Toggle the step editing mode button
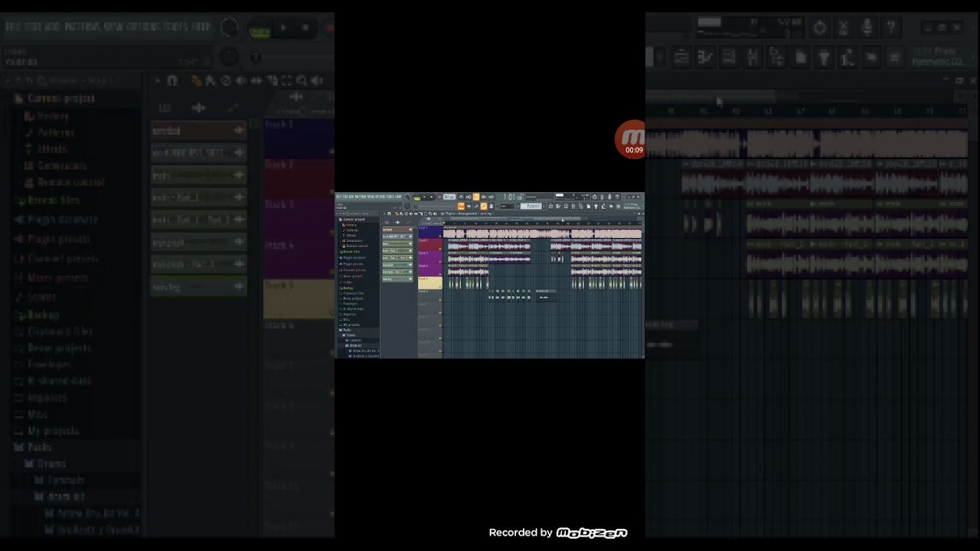This screenshot has height=551, width=980. [x=476, y=206]
